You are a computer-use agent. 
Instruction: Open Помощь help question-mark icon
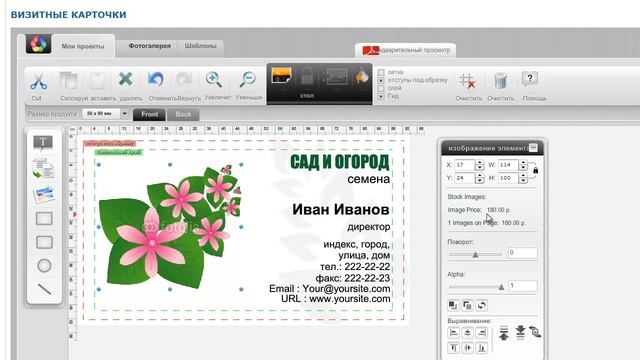[530, 79]
